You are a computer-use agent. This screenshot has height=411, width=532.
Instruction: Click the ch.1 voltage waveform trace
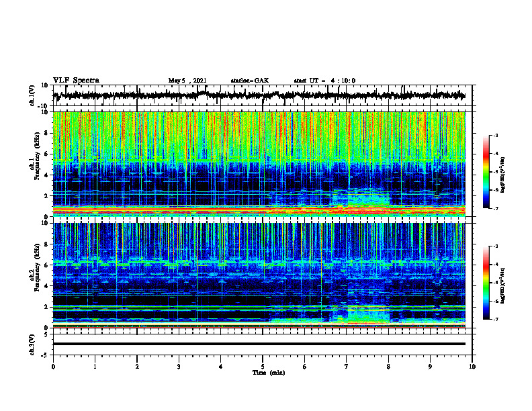(x=259, y=95)
